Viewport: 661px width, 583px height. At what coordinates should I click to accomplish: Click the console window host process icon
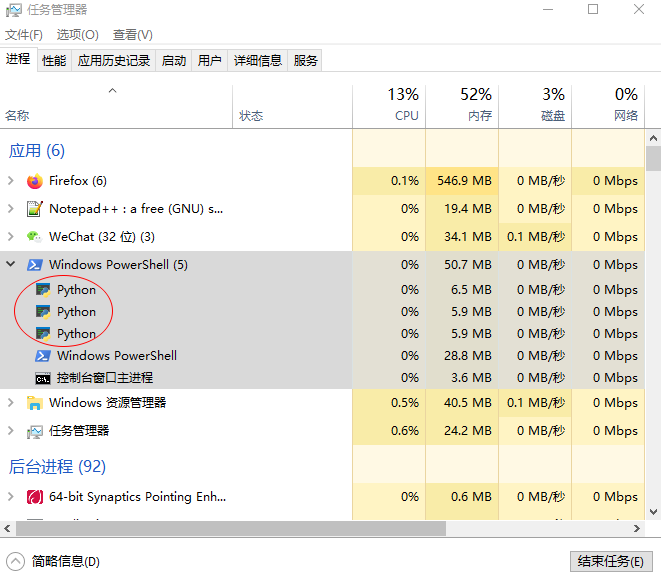click(43, 379)
